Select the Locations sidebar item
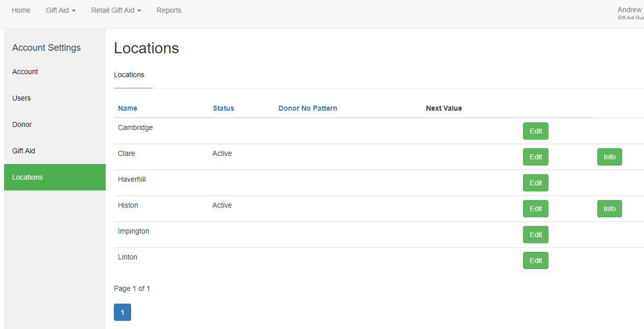The image size is (644, 329). 27,177
